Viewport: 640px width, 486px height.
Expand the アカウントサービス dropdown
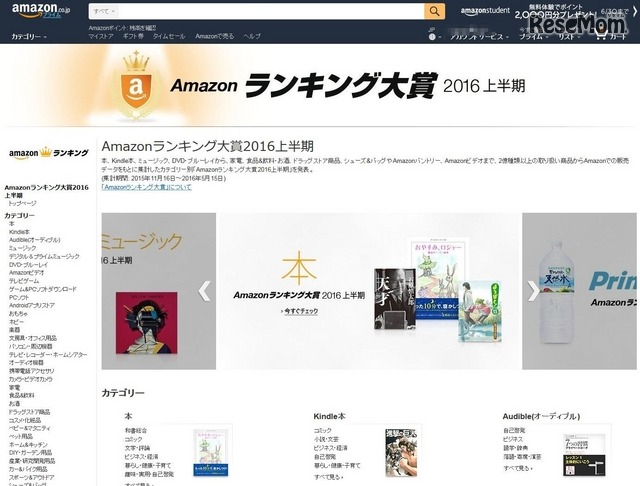[479, 37]
